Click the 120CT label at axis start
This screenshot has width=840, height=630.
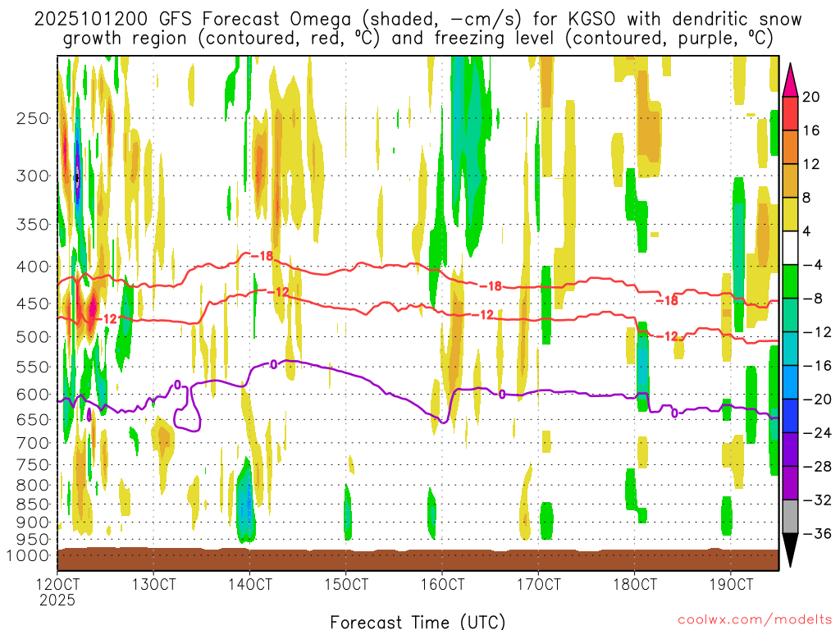tap(57, 585)
